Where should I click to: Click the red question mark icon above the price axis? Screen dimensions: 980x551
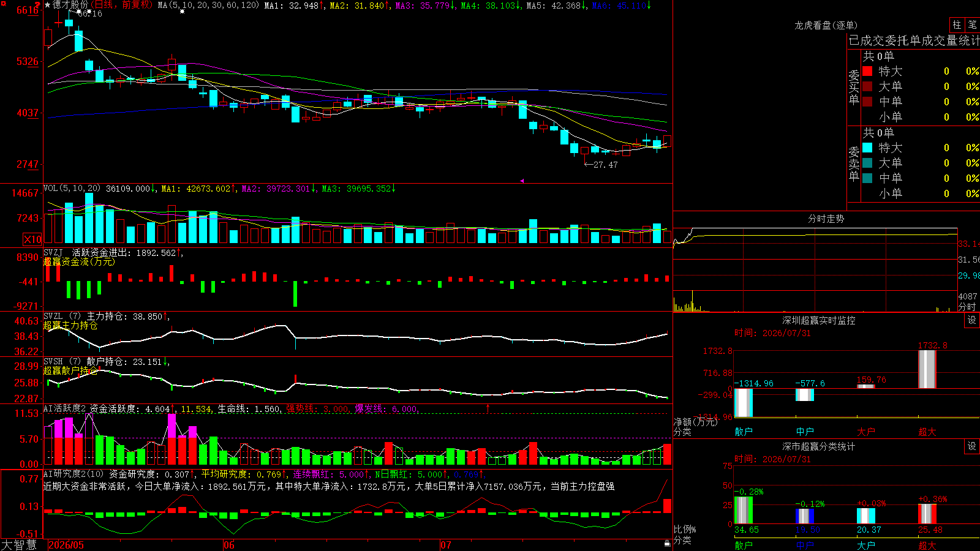point(37,5)
